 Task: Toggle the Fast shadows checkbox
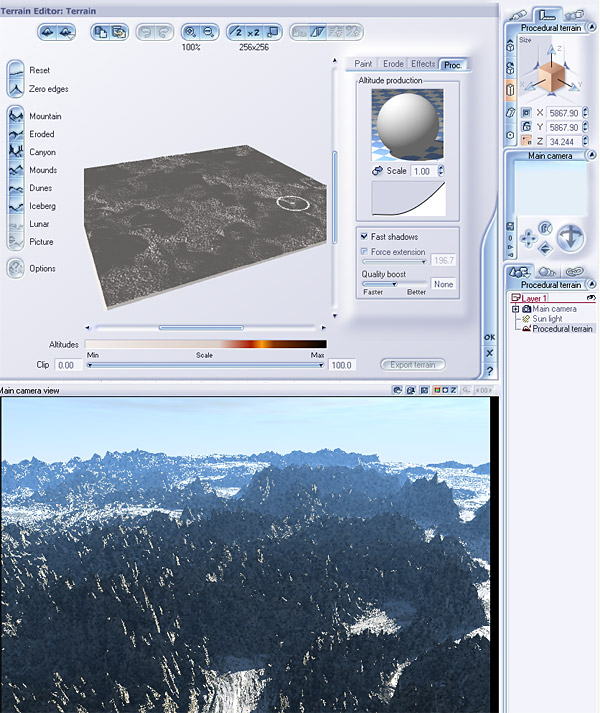click(x=364, y=236)
